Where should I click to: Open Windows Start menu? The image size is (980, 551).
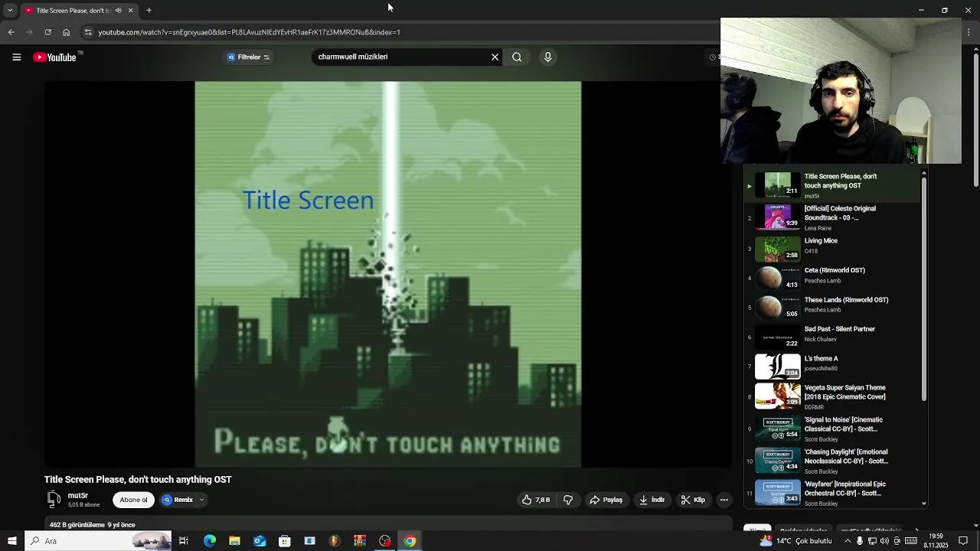[x=11, y=541]
